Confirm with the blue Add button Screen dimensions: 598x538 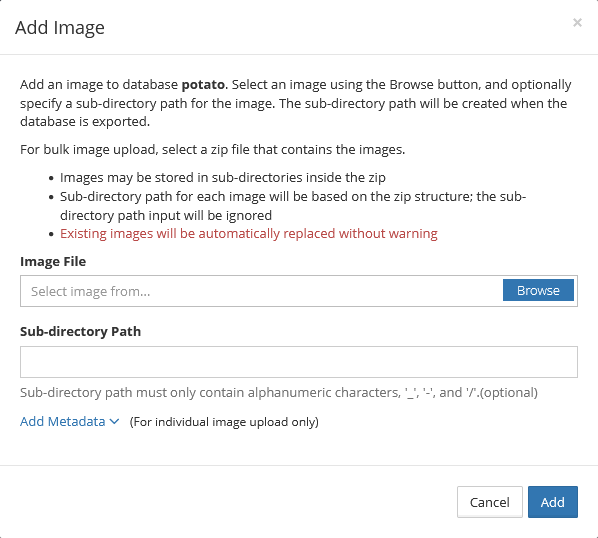553,502
